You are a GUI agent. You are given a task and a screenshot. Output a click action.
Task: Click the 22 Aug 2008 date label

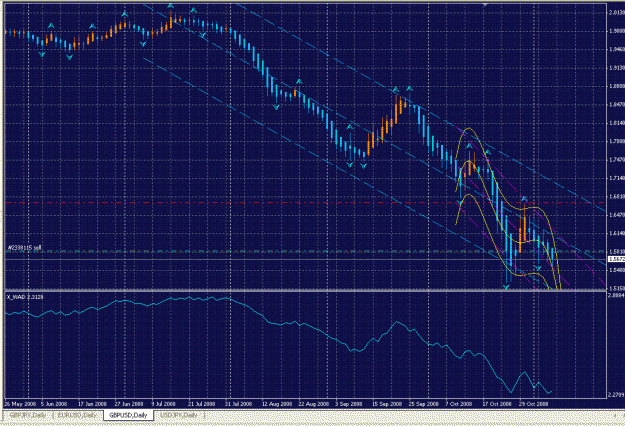313,404
